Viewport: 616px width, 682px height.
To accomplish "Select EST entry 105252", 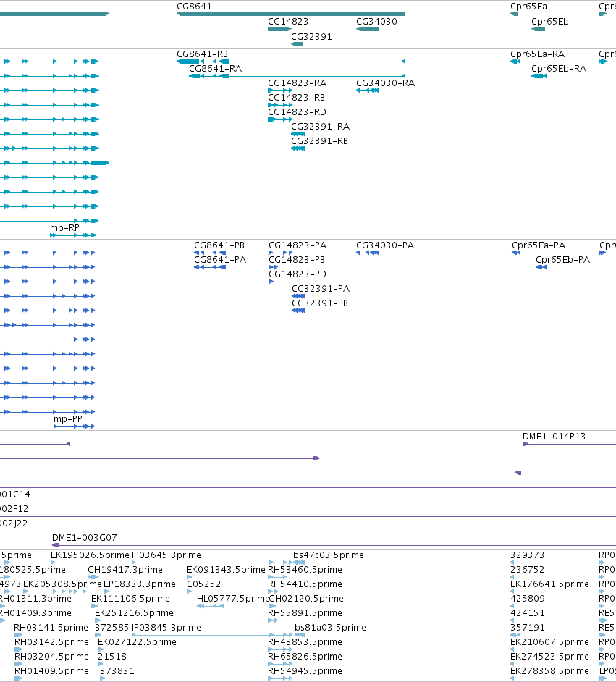I will coord(204,584).
